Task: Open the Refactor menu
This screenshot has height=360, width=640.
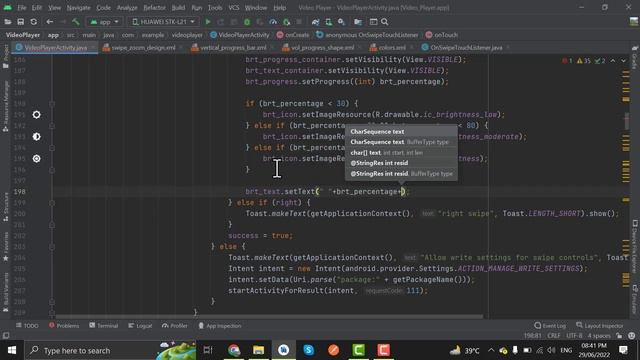Action: coord(154,8)
